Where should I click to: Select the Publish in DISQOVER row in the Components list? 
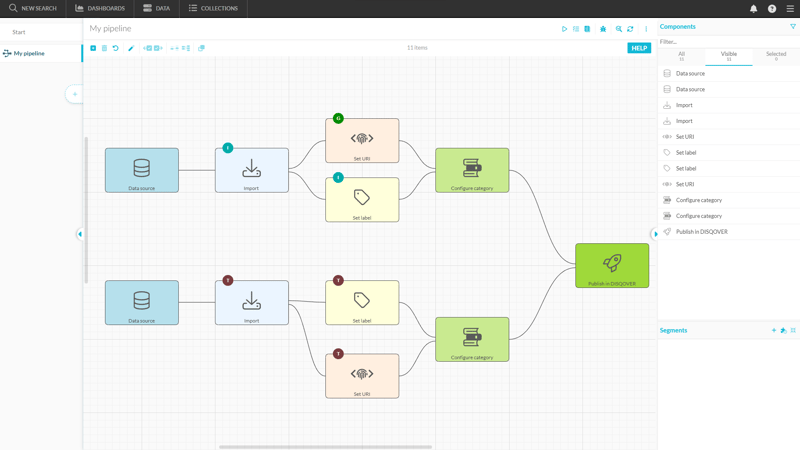729,232
